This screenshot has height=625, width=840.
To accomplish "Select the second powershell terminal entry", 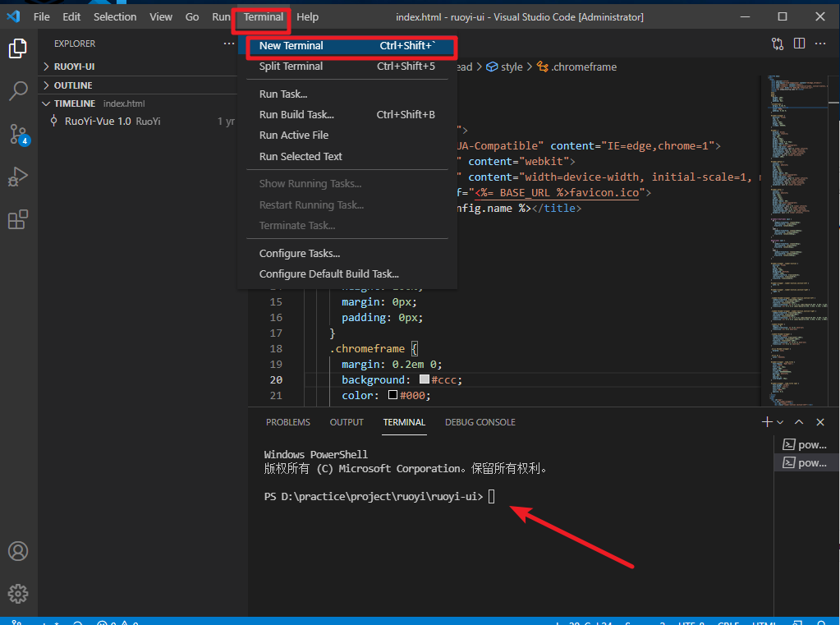I will pyautogui.click(x=806, y=462).
